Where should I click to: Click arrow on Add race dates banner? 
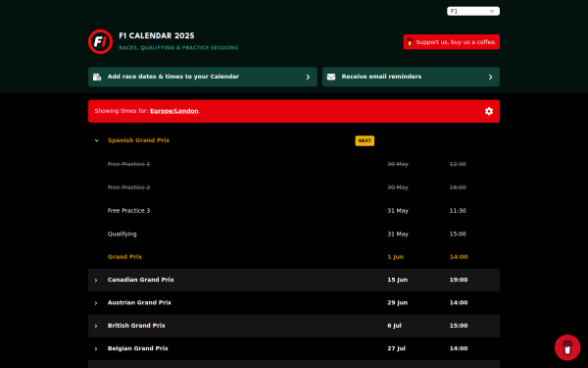click(308, 77)
